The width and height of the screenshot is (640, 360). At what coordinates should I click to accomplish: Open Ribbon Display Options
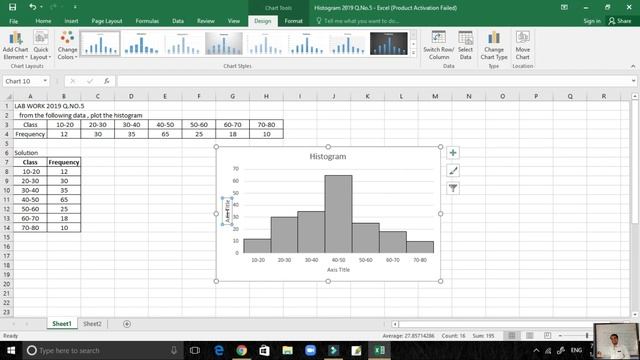coord(564,7)
